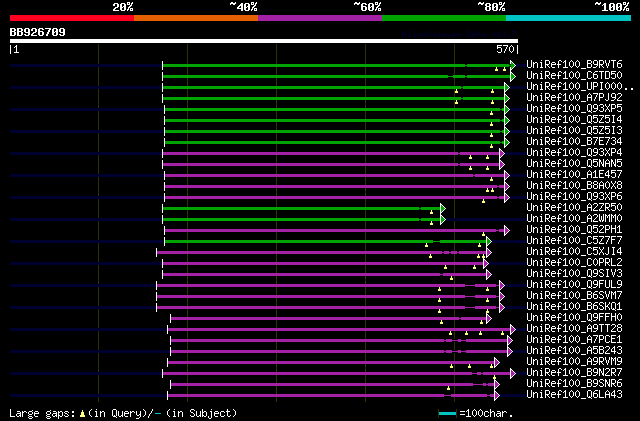
Task: Click the green alignment bar of UniRef100_Q5Z5I4
Action: click(334, 120)
